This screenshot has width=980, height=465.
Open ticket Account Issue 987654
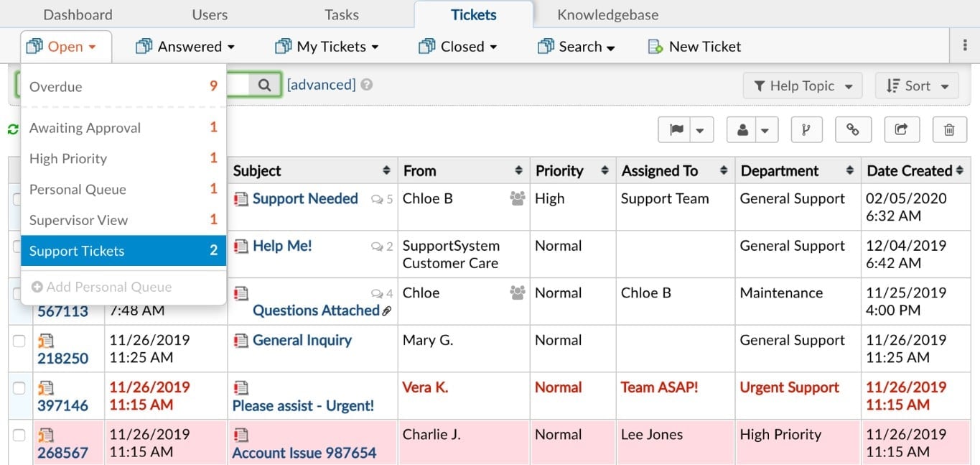pyautogui.click(x=304, y=453)
